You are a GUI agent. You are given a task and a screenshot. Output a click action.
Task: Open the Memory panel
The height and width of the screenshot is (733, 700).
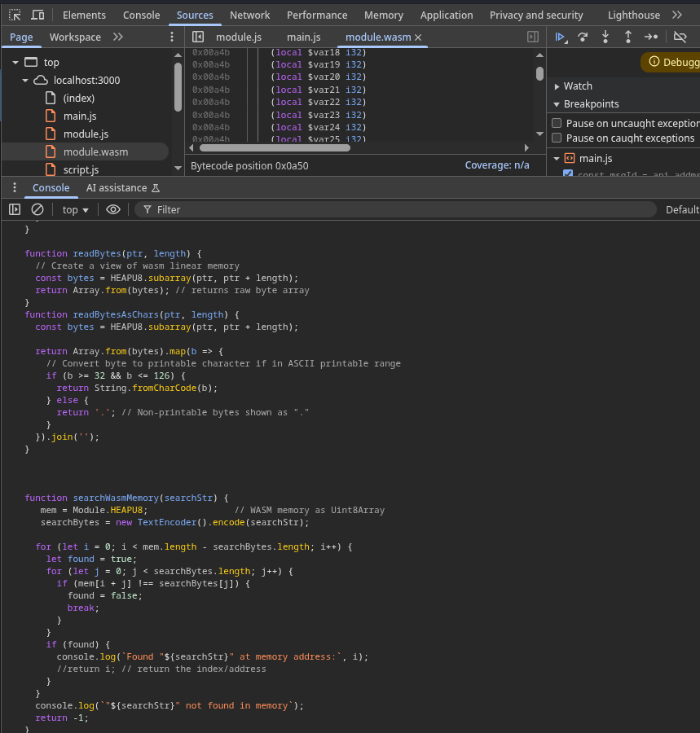(384, 15)
